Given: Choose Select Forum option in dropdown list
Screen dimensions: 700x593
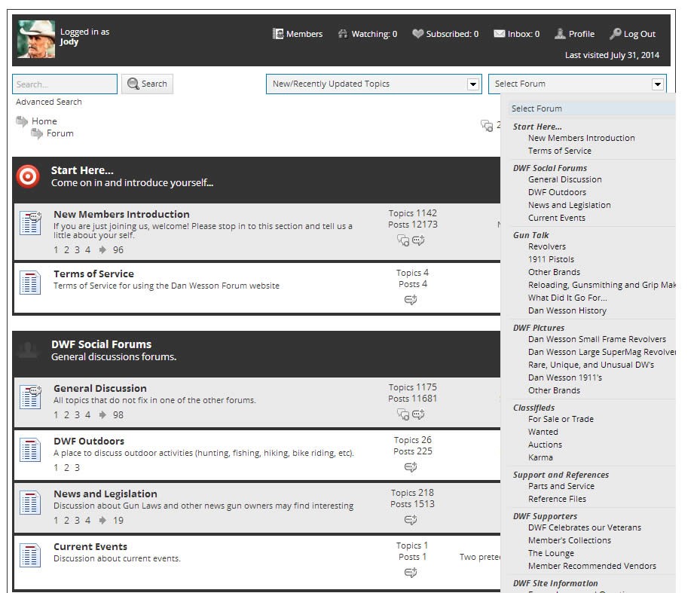Looking at the screenshot, I should pos(592,109).
